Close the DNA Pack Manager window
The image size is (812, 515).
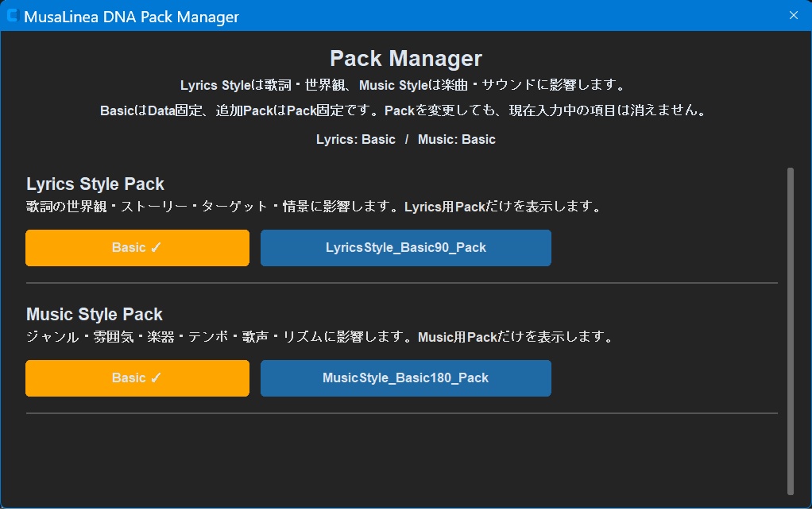coord(794,16)
